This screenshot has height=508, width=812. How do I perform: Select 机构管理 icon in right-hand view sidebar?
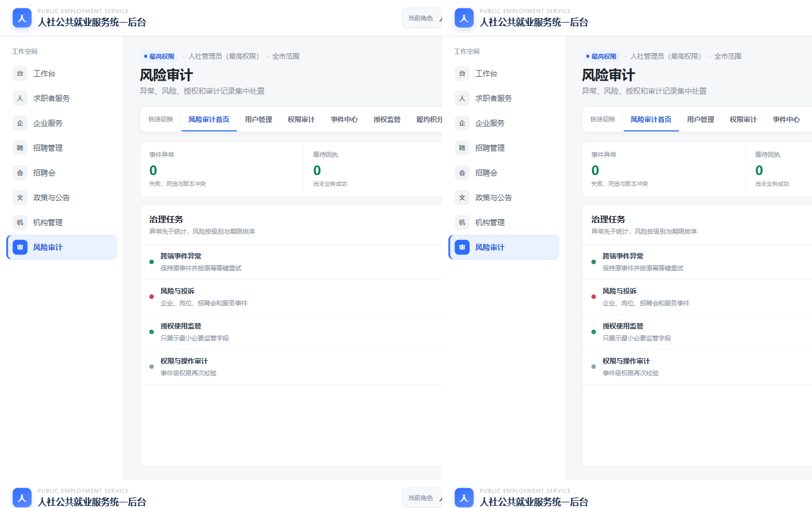tap(462, 222)
